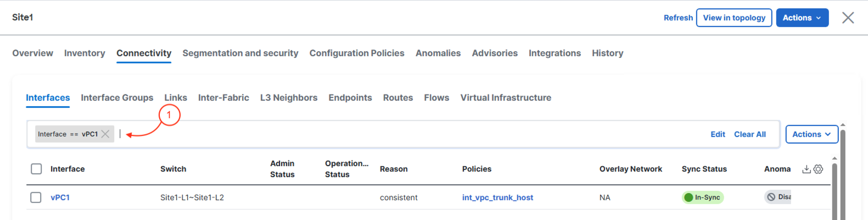Image resolution: width=868 pixels, height=220 pixels.
Task: Refresh the Site1 page
Action: click(678, 18)
